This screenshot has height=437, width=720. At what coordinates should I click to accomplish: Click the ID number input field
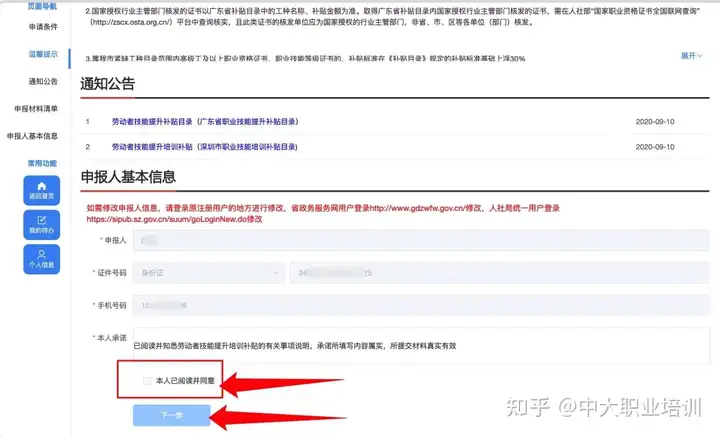click(x=500, y=273)
